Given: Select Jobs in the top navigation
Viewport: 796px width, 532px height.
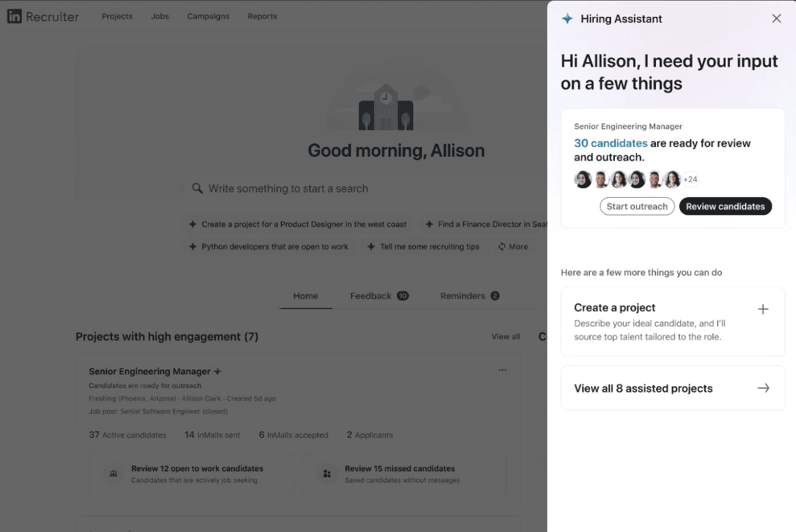Looking at the screenshot, I should pos(160,16).
